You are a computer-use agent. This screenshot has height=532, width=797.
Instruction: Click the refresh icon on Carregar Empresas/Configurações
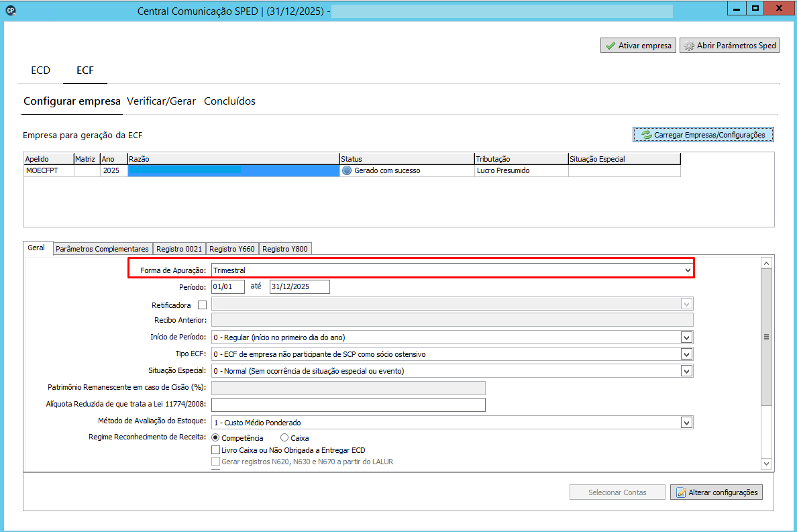(647, 135)
